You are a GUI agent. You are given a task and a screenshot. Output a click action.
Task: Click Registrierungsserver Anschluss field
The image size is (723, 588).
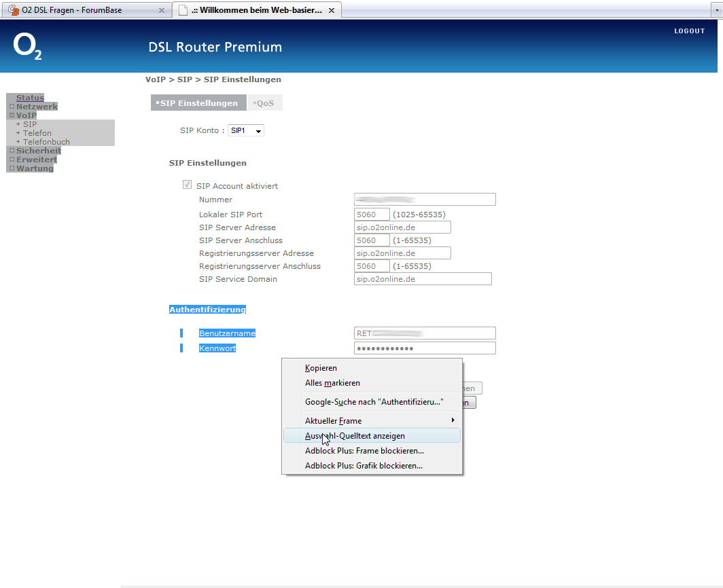[x=372, y=266]
